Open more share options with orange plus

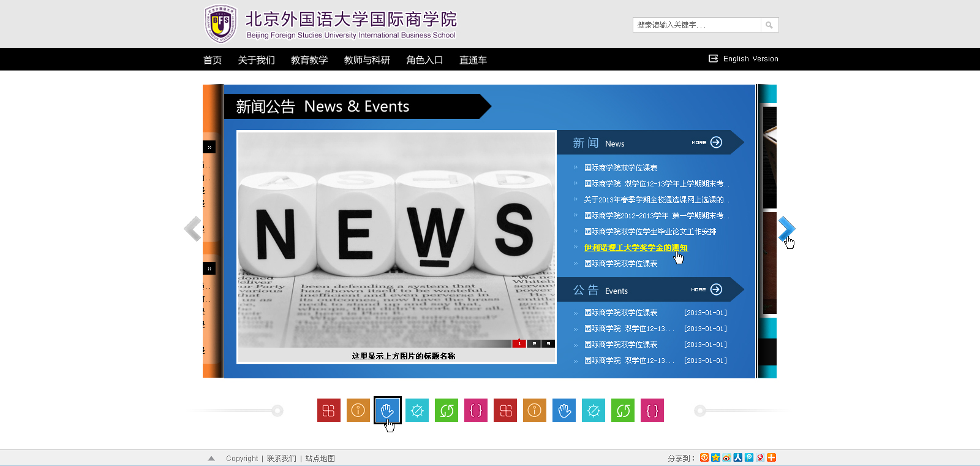point(771,457)
